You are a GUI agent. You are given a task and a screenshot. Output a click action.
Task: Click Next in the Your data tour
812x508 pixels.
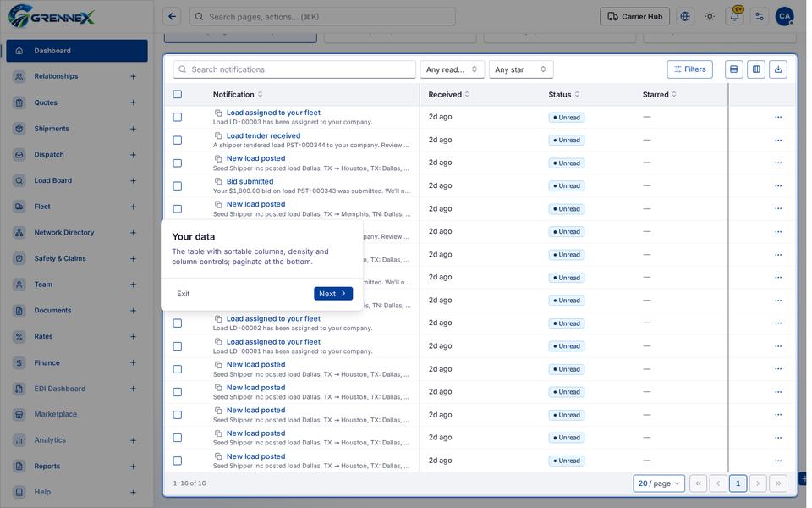333,294
